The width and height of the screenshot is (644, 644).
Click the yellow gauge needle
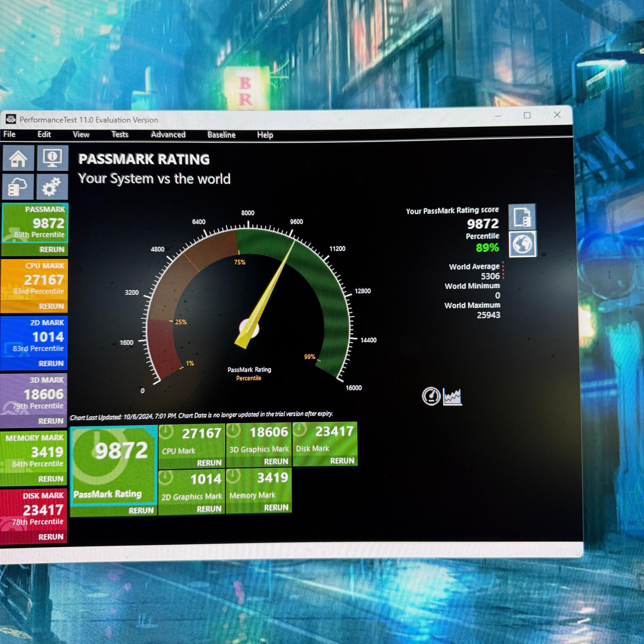[265, 293]
